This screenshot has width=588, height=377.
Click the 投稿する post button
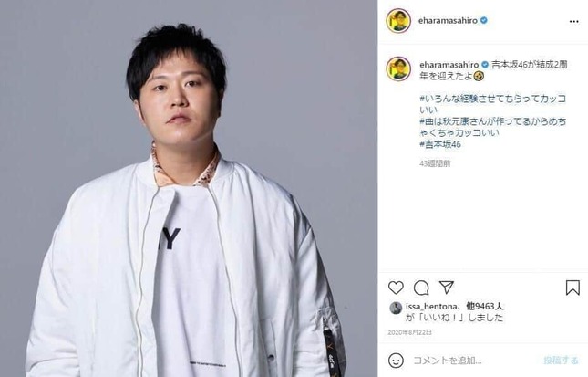561,361
